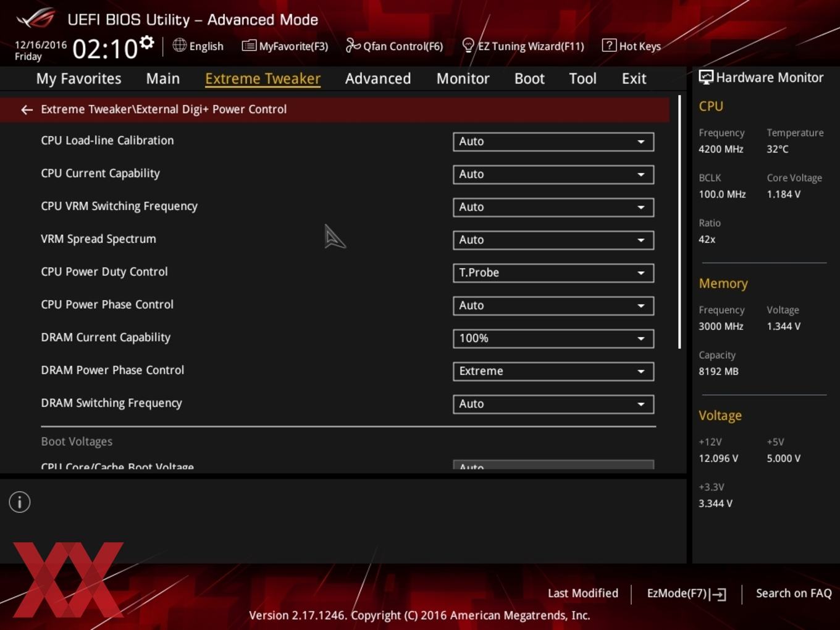This screenshot has width=840, height=630.
Task: Switch to the Main tab
Action: click(x=163, y=78)
